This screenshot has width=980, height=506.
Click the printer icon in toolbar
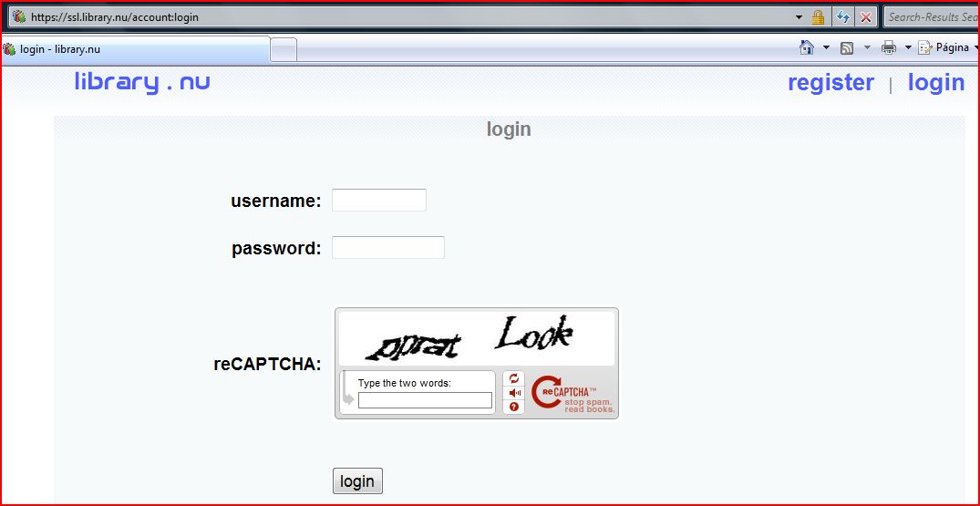tap(888, 48)
